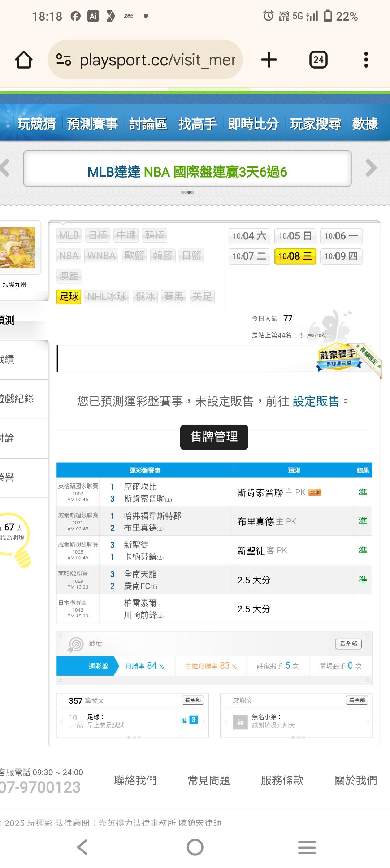Tap the 垃圾九州 profile avatar thumbnail

[18, 248]
